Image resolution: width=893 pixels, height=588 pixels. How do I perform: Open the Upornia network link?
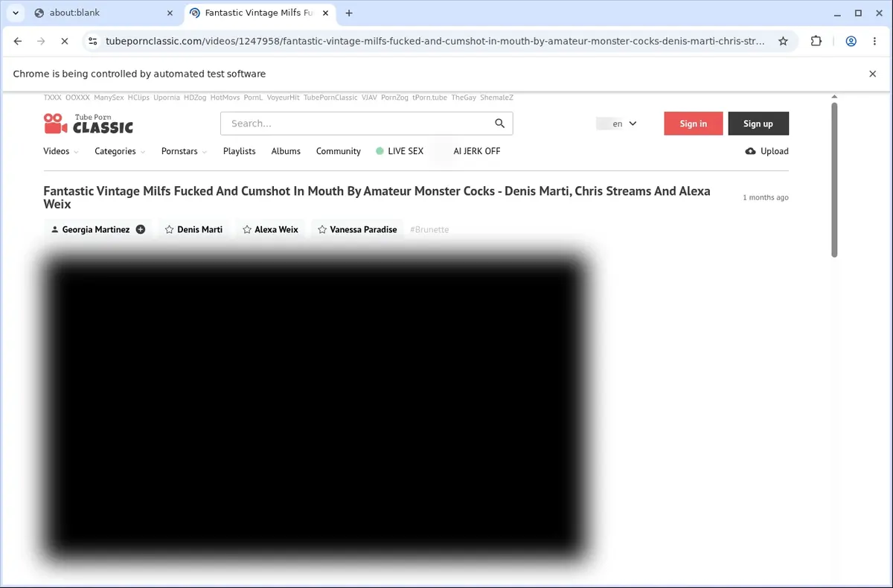tap(167, 98)
